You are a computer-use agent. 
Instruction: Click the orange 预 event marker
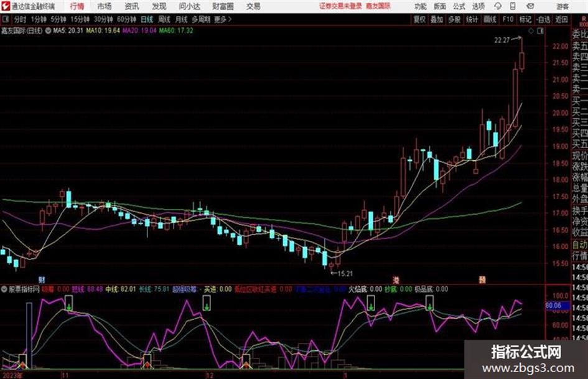click(482, 279)
